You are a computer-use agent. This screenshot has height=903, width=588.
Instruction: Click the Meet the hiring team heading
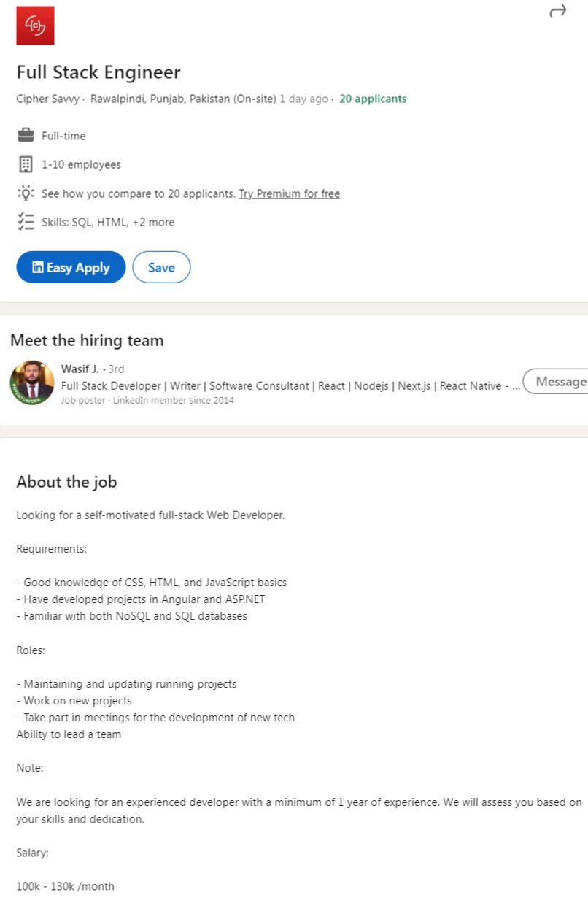pyautogui.click(x=87, y=340)
